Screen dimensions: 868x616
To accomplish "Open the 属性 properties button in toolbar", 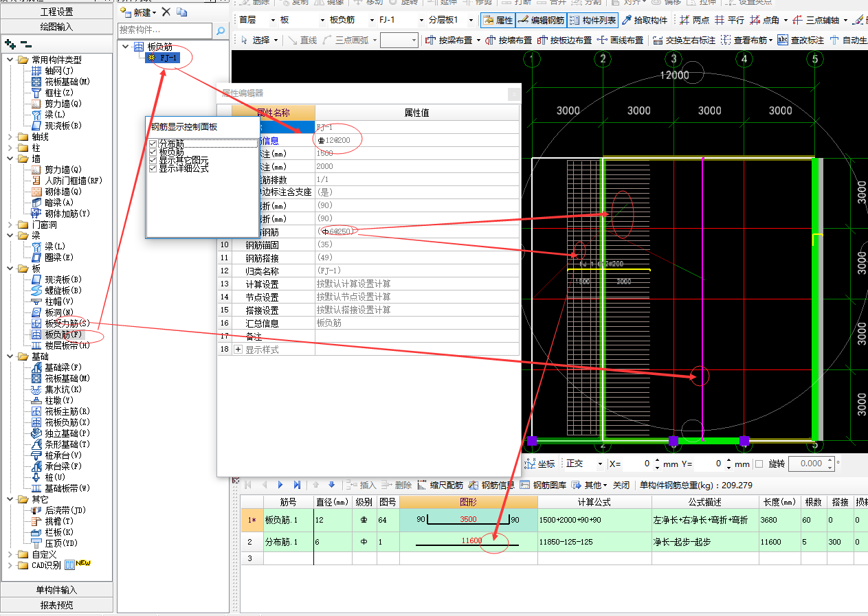I will click(498, 21).
